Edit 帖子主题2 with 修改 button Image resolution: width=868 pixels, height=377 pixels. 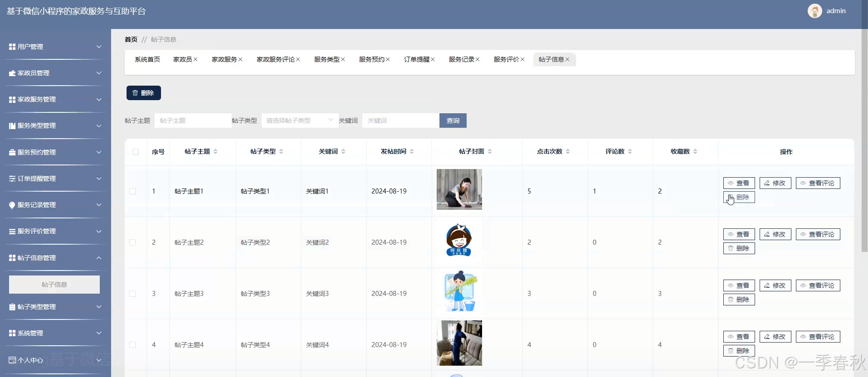(775, 234)
